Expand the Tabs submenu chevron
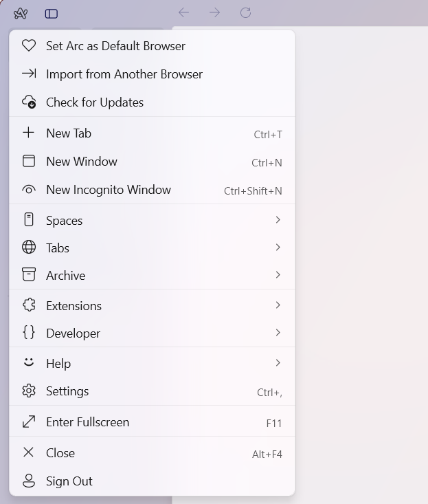Image resolution: width=428 pixels, height=504 pixels. tap(278, 248)
